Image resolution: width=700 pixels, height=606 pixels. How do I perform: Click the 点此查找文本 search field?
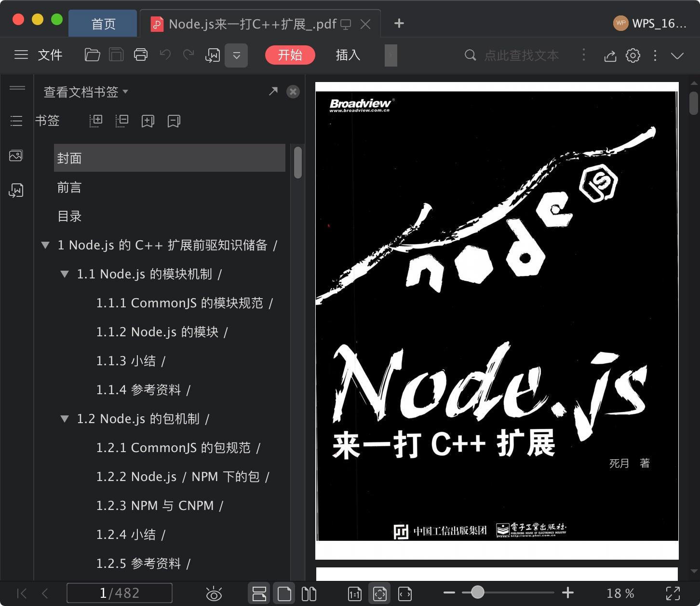pos(521,55)
